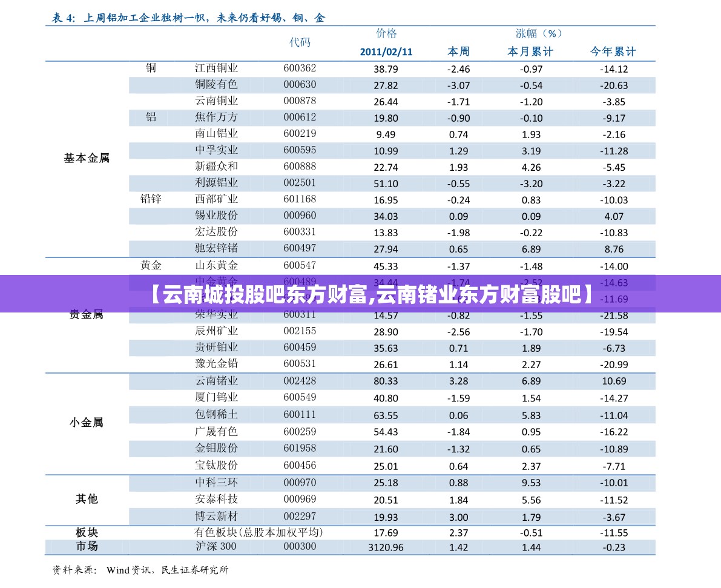Click the 本月累计 column header

click(x=530, y=51)
